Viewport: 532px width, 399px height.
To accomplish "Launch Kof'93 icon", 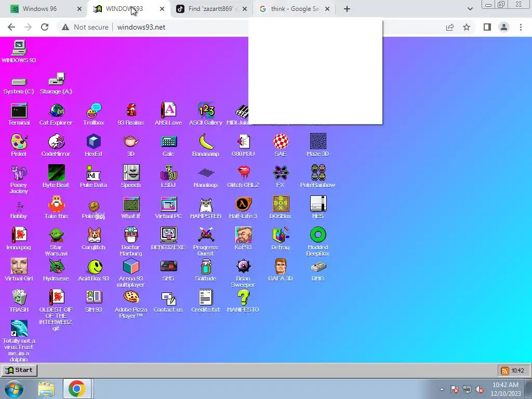I will click(x=243, y=239).
